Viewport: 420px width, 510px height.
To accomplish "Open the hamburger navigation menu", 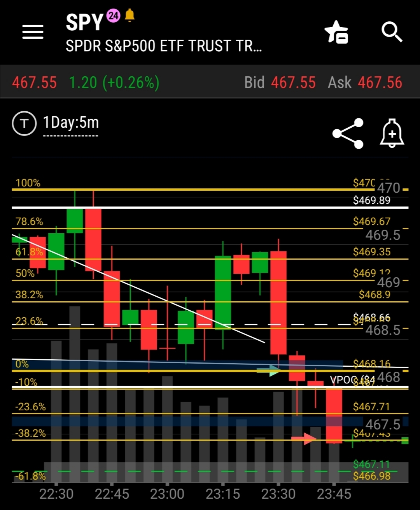I will tap(33, 32).
